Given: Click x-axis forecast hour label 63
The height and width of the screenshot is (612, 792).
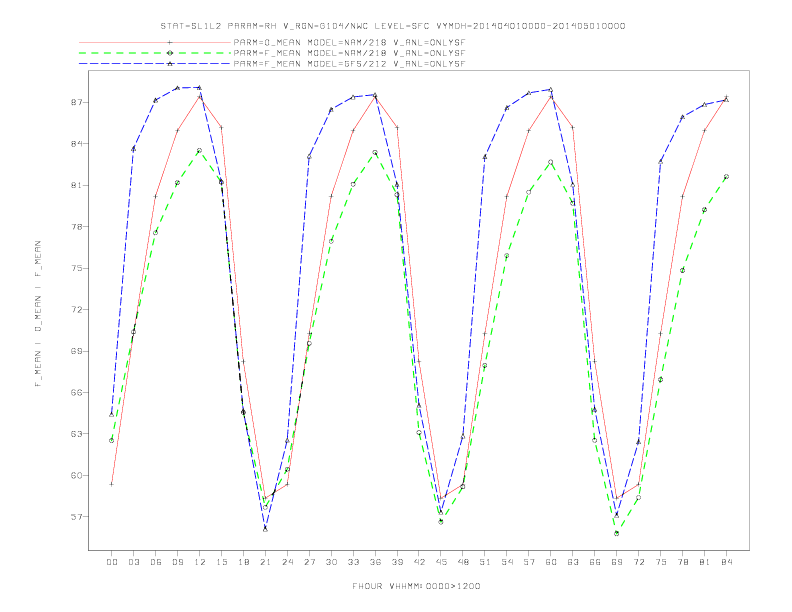Looking at the screenshot, I should (573, 562).
